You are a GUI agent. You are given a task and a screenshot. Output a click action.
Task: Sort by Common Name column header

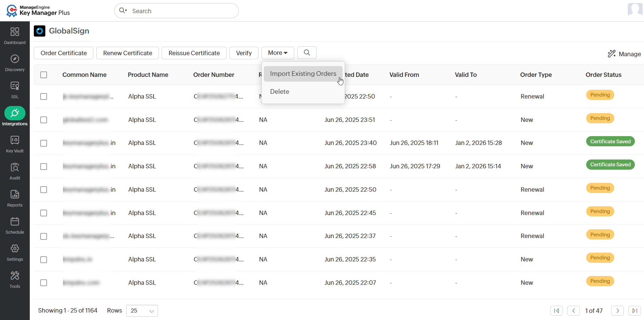pyautogui.click(x=84, y=75)
